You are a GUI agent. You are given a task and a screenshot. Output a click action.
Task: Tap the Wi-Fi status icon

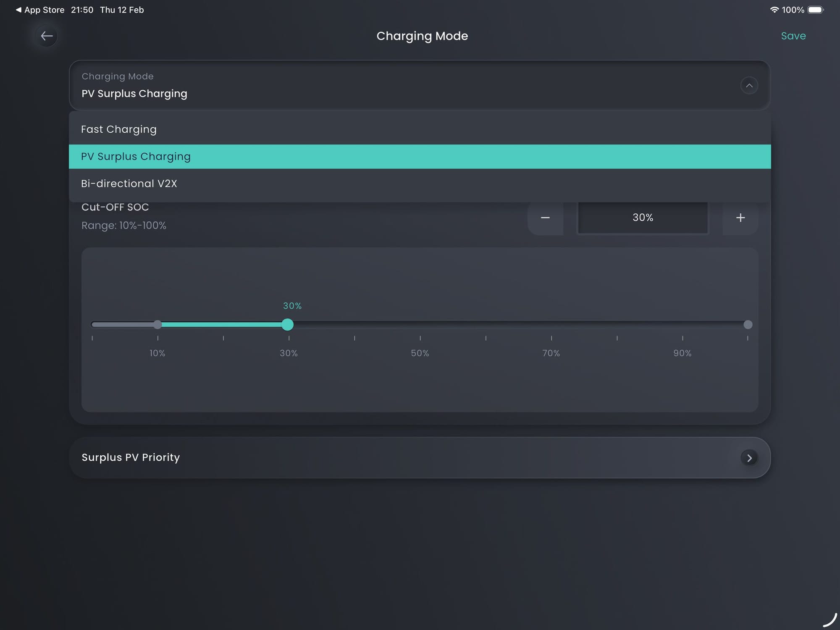point(774,10)
